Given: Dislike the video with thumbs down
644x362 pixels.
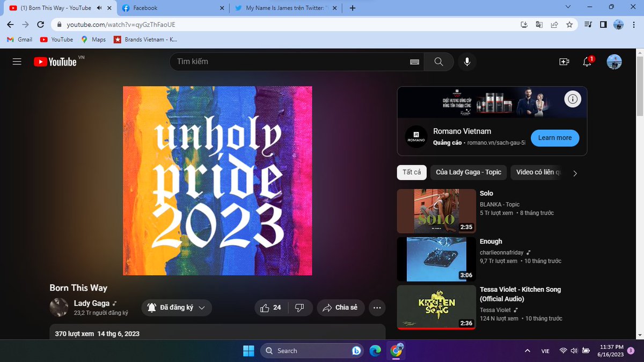Looking at the screenshot, I should [x=300, y=307].
